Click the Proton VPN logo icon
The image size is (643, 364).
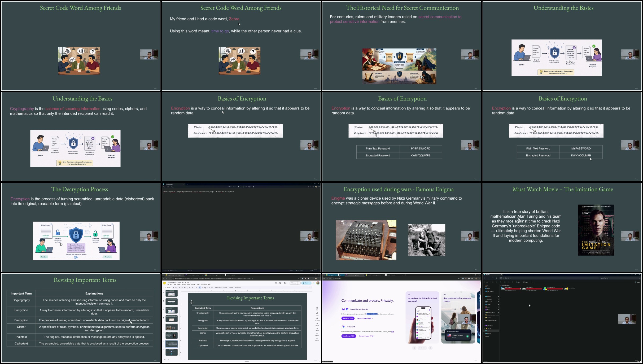click(344, 327)
